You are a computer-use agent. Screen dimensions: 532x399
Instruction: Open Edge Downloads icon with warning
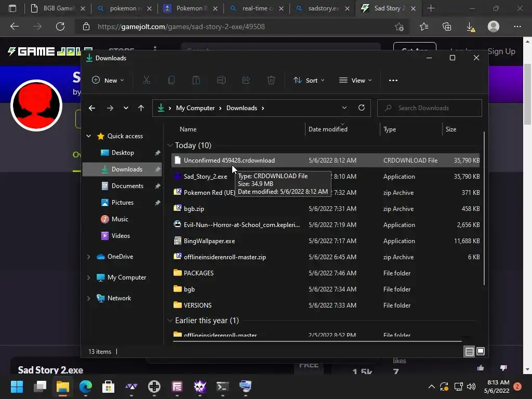tap(470, 27)
